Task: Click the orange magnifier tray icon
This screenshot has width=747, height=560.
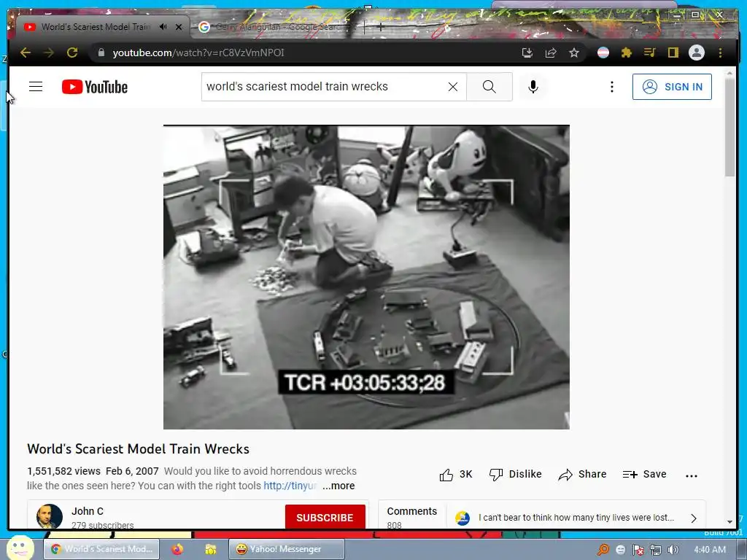Action: pos(603,550)
